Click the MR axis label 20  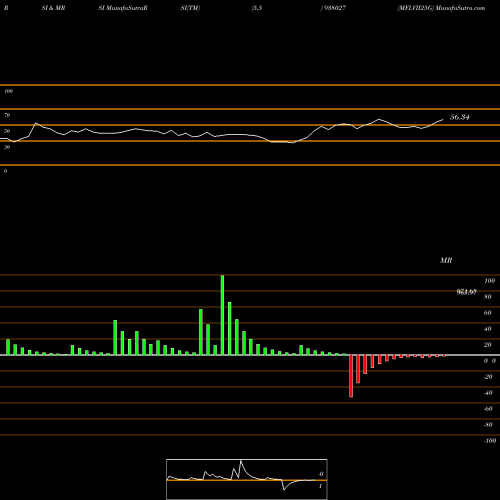(487, 345)
